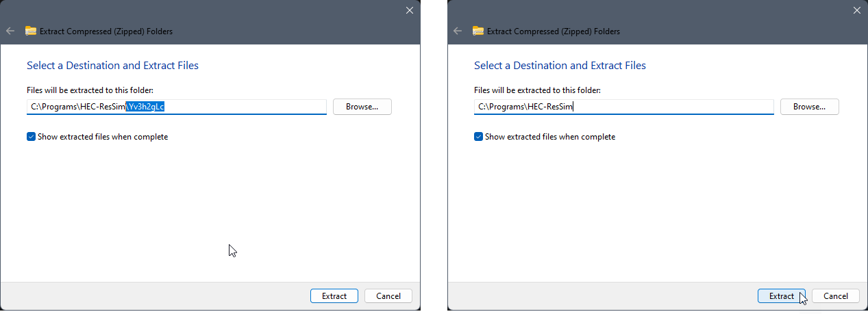Cancel the extraction in the left dialog
The height and width of the screenshot is (314, 868).
click(388, 296)
